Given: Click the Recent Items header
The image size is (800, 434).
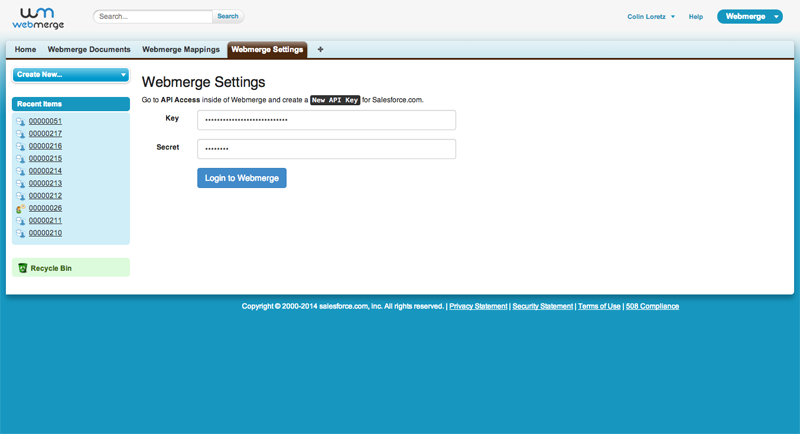Looking at the screenshot, I should click(71, 104).
